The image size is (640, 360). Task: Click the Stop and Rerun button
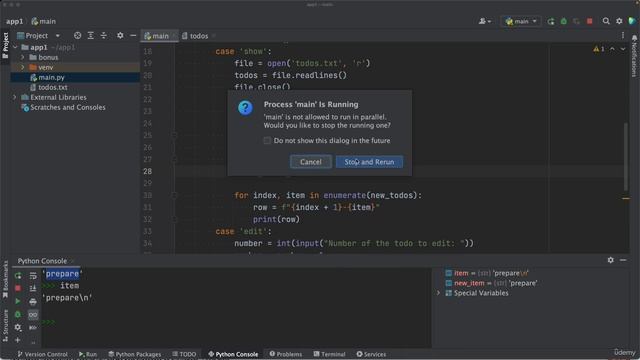click(369, 162)
